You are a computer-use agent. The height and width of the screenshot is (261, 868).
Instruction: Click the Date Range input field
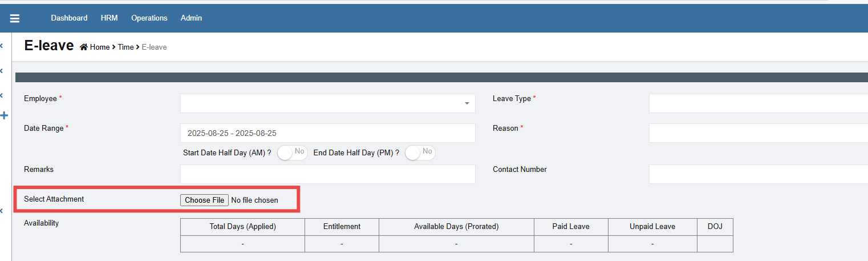tap(327, 133)
